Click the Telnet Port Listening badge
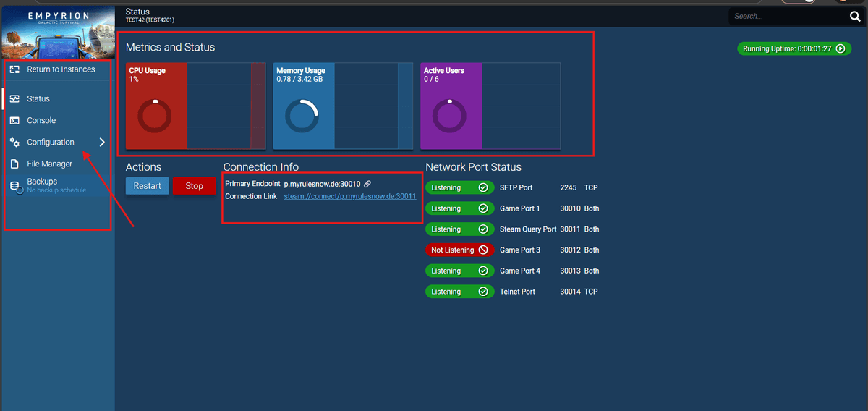Image resolution: width=868 pixels, height=411 pixels. pyautogui.click(x=460, y=292)
